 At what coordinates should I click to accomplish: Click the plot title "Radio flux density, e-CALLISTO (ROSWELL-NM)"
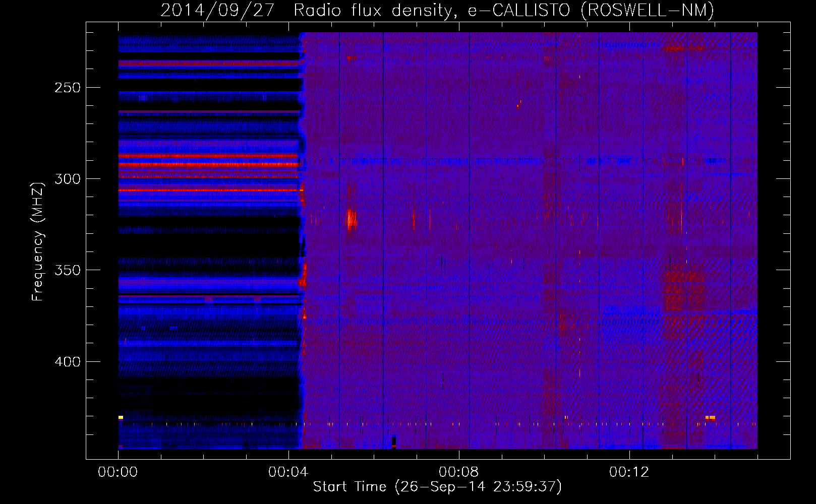[504, 10]
